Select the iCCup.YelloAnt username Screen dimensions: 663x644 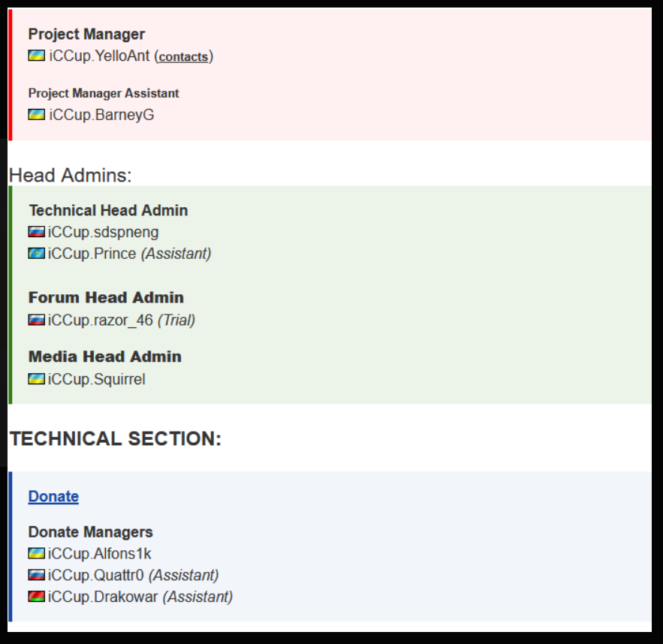click(x=99, y=56)
